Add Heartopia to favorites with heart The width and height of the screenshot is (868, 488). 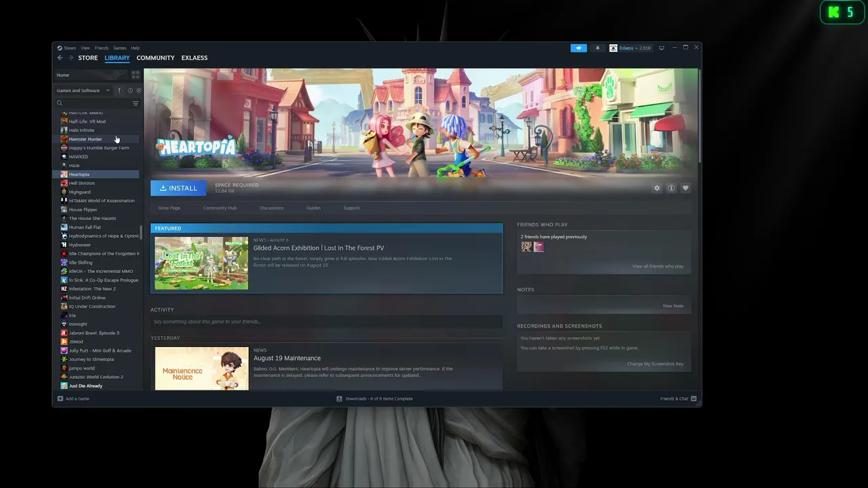point(686,188)
